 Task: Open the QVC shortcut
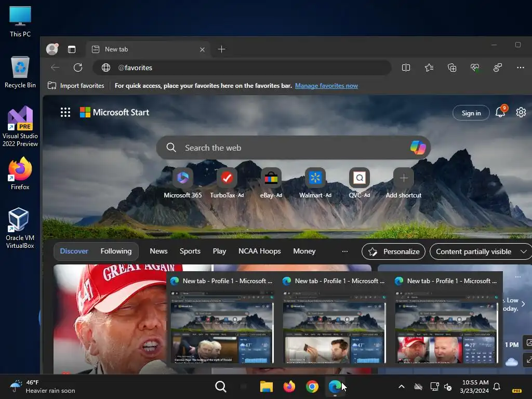[360, 183]
